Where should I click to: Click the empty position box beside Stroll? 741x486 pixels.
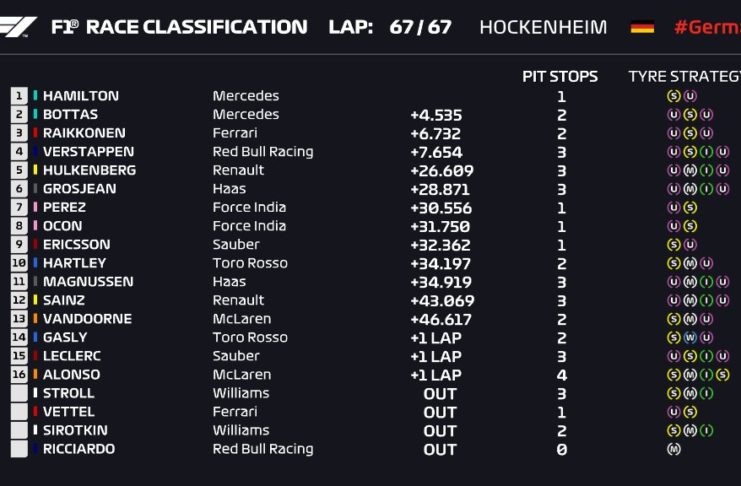click(19, 394)
